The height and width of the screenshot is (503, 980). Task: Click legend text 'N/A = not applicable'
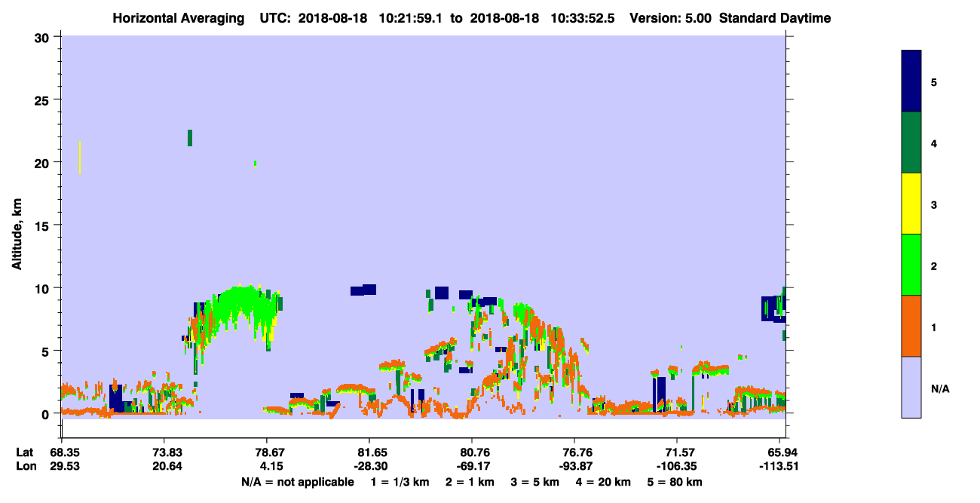[297, 482]
